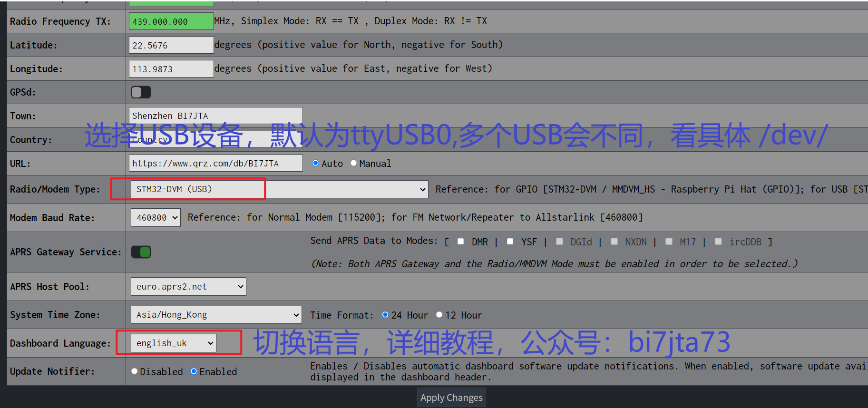868x408 pixels.
Task: Check the YSF APRS mode checkbox
Action: point(510,242)
